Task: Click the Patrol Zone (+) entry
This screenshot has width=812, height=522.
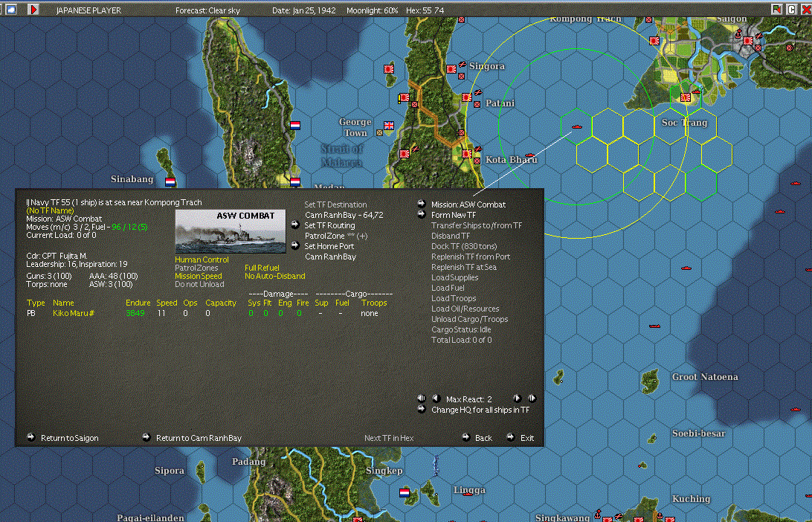Action: tap(336, 236)
